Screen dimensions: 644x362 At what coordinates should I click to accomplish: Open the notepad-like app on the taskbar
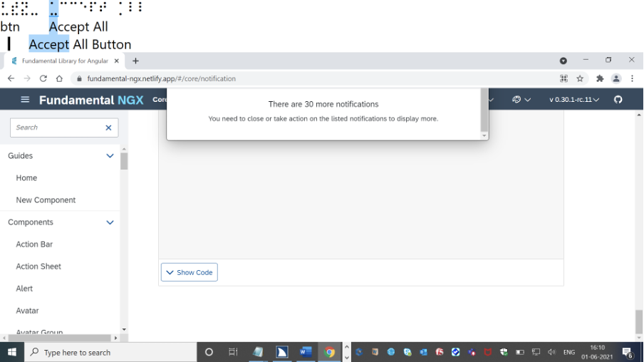(258, 352)
